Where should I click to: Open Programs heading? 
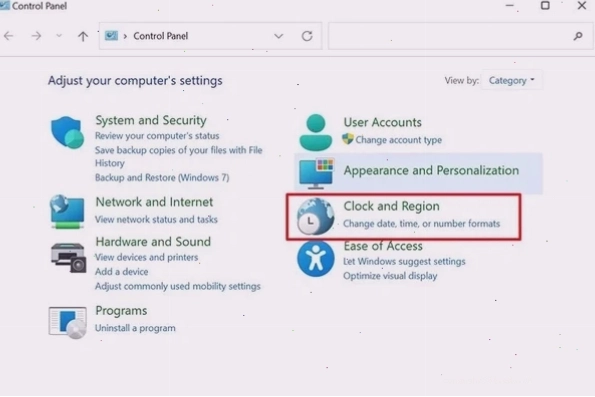click(x=121, y=311)
